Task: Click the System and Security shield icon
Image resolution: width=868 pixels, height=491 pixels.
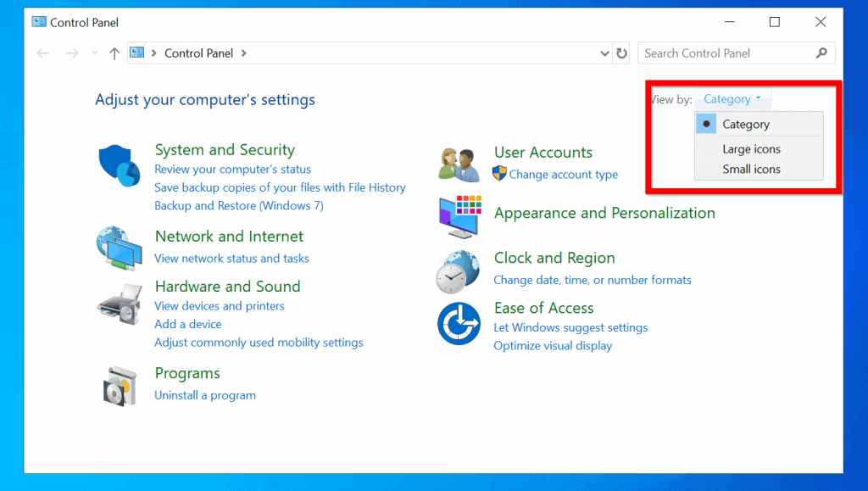Action: click(119, 165)
